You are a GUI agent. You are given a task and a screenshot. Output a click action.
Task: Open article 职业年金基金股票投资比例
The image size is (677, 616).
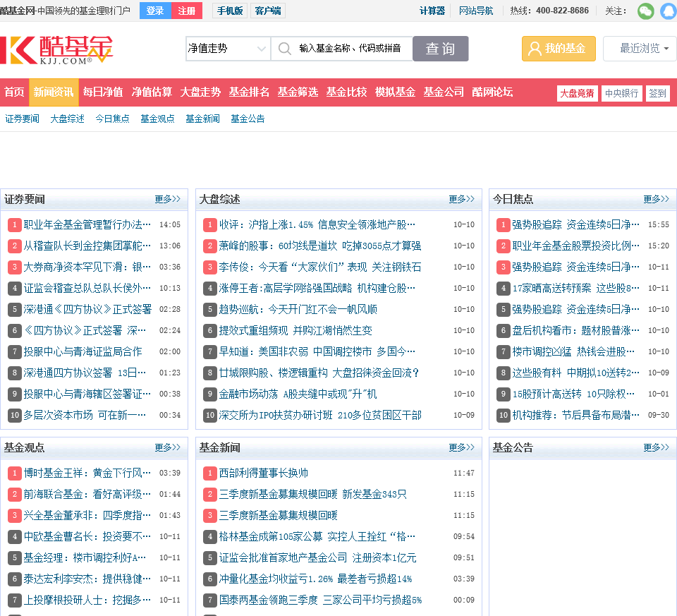pyautogui.click(x=575, y=246)
